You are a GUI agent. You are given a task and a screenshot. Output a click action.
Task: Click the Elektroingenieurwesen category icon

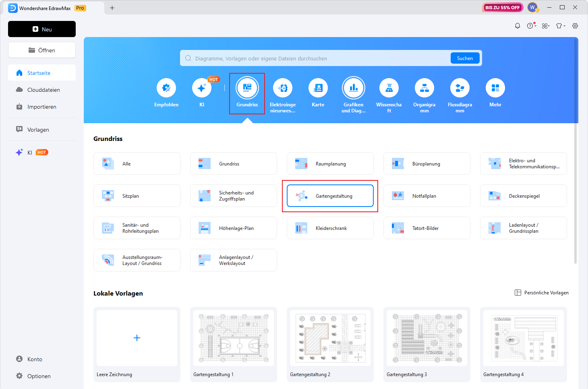point(283,88)
